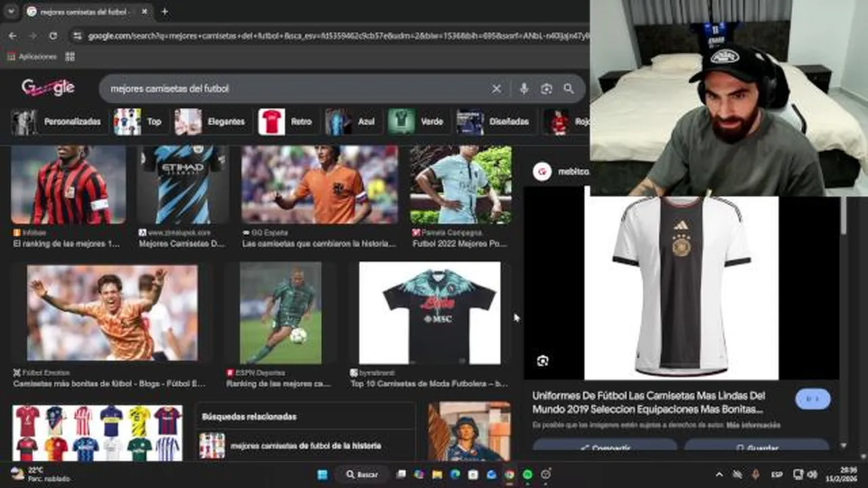The image size is (868, 488).
Task: Open the black MSC Napoli jersey image
Action: (430, 313)
